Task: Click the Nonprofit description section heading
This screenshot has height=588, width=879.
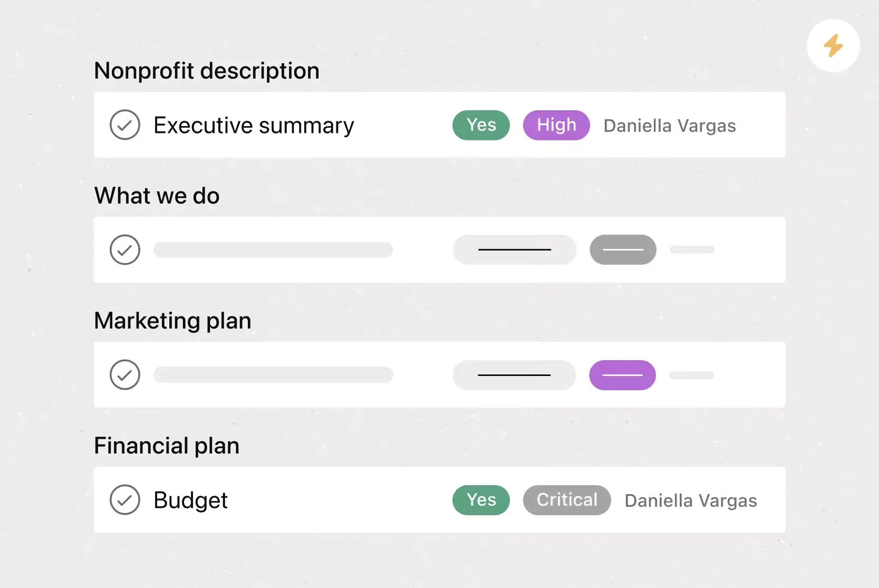Action: point(207,71)
